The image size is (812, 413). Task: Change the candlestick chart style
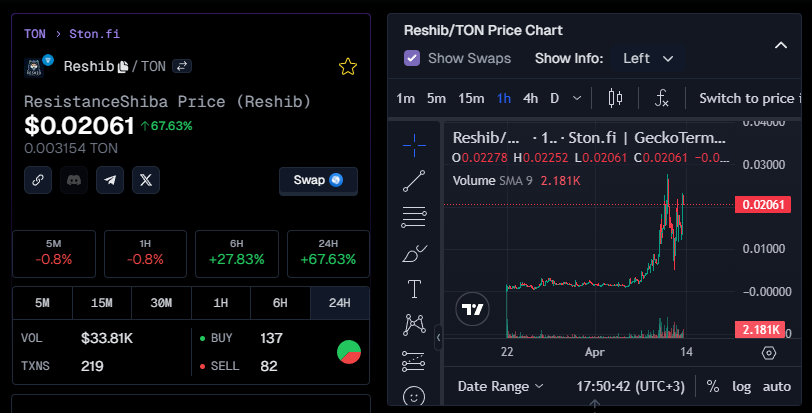coord(615,98)
